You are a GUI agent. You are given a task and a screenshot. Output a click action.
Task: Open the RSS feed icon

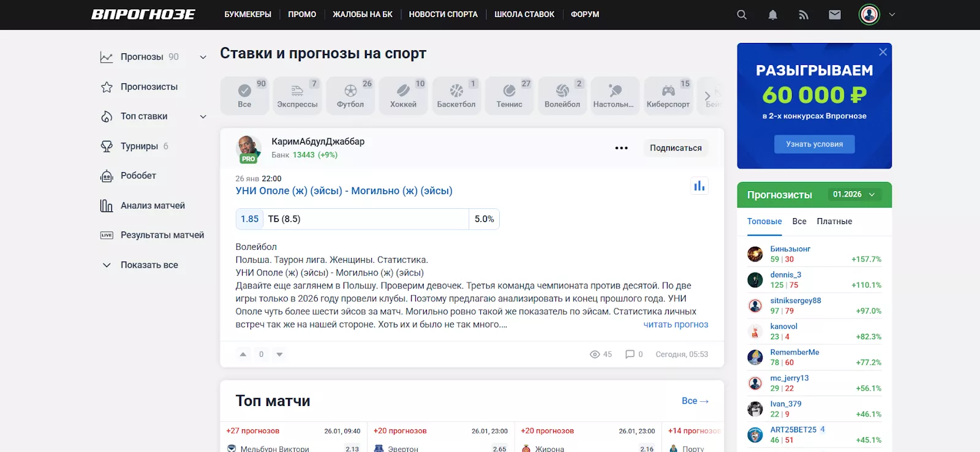(x=804, y=15)
